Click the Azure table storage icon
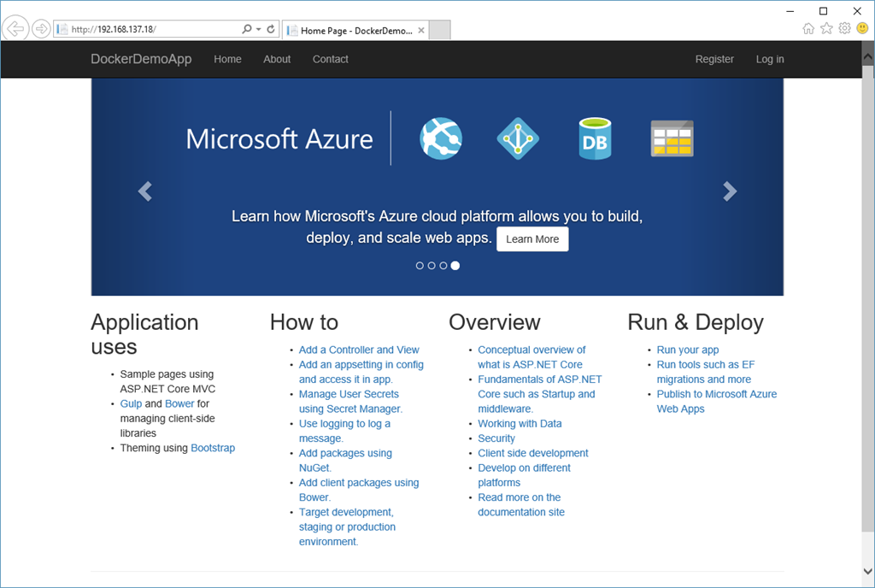 click(672, 138)
